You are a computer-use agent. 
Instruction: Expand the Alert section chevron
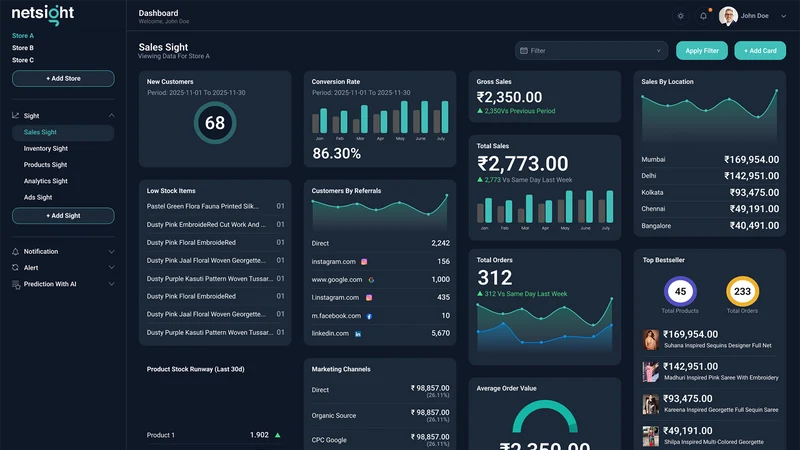click(111, 268)
